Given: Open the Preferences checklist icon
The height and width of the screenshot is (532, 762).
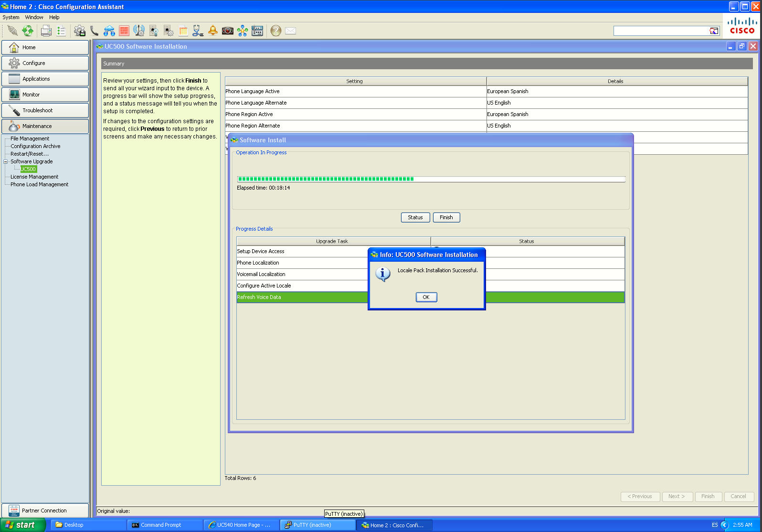Looking at the screenshot, I should (x=61, y=31).
